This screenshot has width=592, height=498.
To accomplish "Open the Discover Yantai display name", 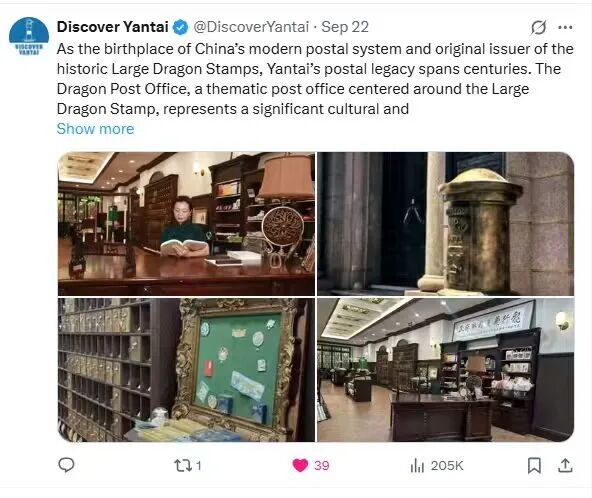I will click(113, 27).
